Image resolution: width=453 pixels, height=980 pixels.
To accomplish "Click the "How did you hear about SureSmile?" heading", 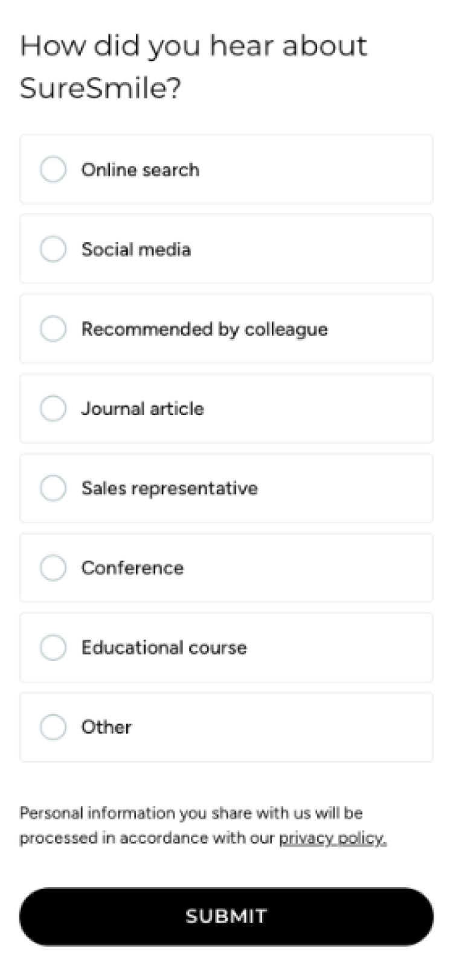I will 193,66.
